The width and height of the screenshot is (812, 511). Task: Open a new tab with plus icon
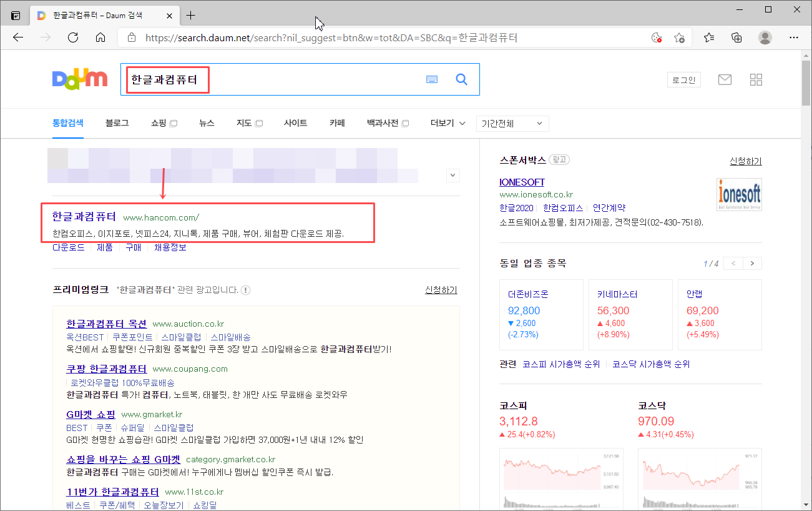pyautogui.click(x=191, y=15)
